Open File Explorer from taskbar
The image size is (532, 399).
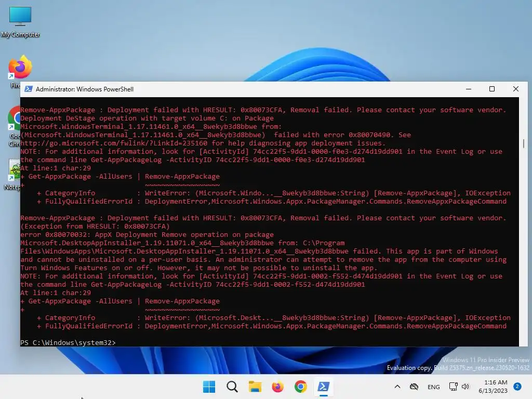[255, 387]
